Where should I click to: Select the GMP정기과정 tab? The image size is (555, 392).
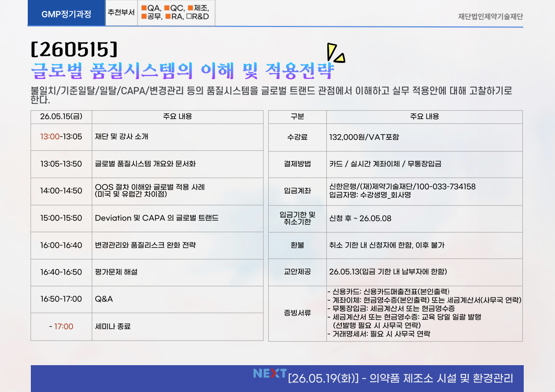pos(66,14)
